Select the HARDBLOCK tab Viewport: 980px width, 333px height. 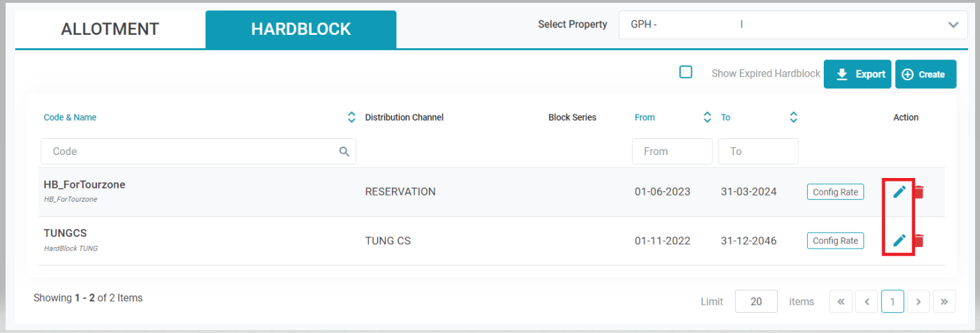coord(301,29)
